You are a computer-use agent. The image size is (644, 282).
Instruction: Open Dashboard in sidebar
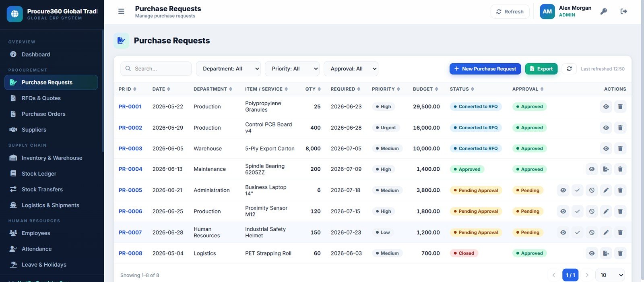tap(51, 54)
